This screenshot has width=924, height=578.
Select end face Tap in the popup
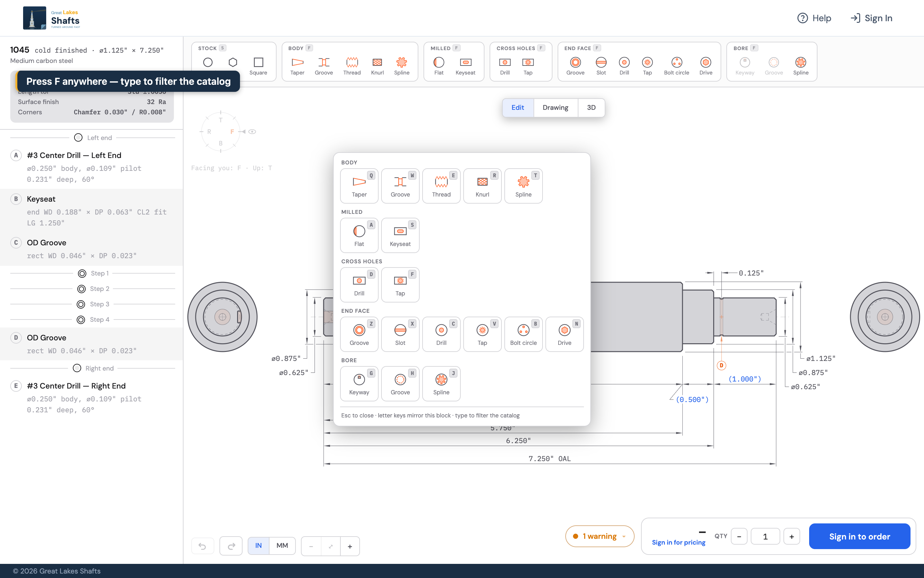(482, 334)
